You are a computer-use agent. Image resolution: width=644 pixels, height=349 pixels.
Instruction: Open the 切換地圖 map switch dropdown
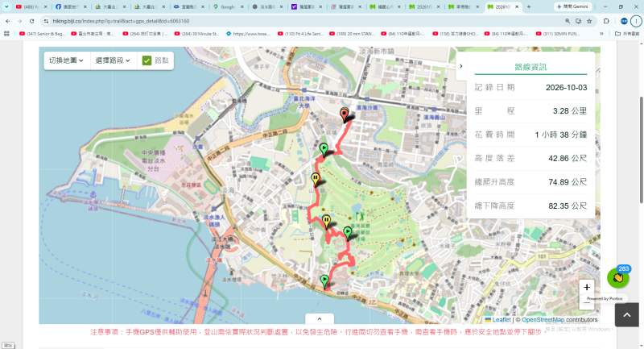point(67,60)
